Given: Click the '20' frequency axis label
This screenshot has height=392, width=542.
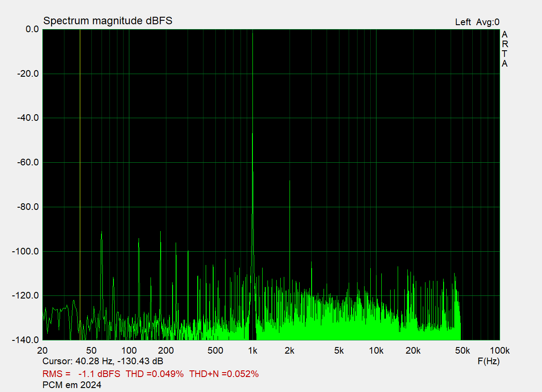Looking at the screenshot, I should click(x=42, y=351).
